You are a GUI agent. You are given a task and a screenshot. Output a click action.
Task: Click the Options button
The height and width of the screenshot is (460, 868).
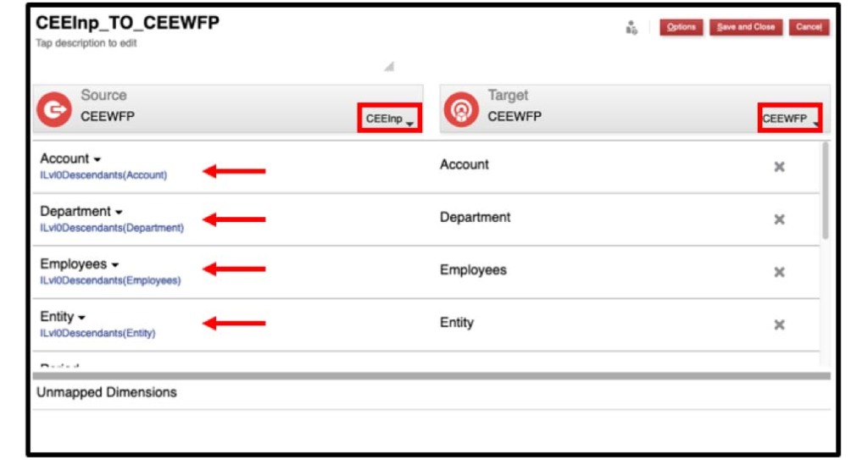[x=681, y=27]
